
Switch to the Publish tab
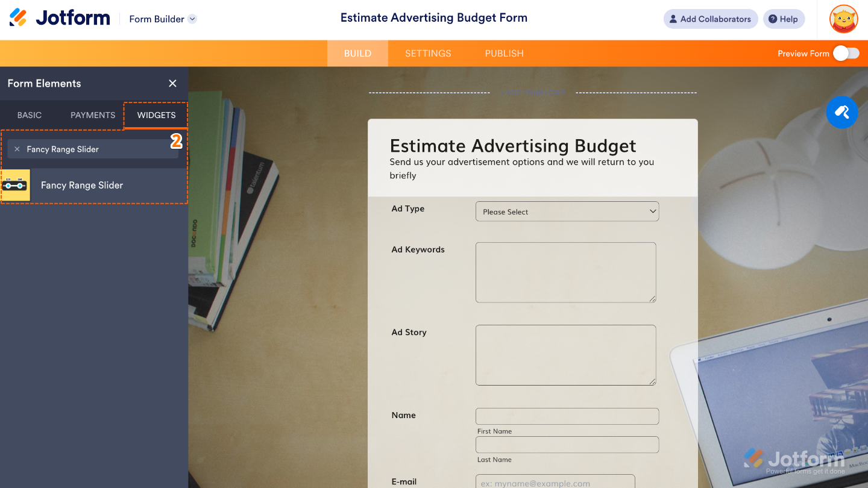click(504, 54)
